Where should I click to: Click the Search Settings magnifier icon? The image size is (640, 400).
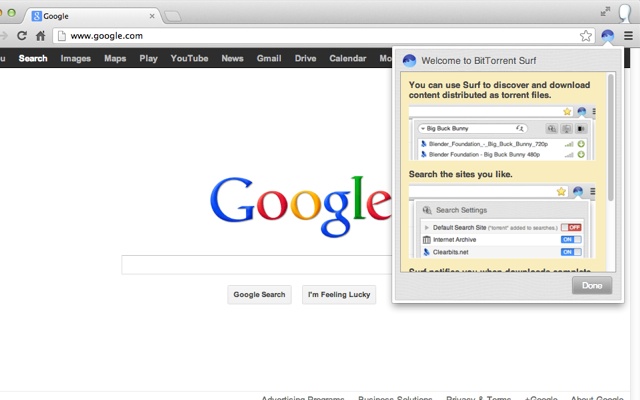[x=427, y=210]
